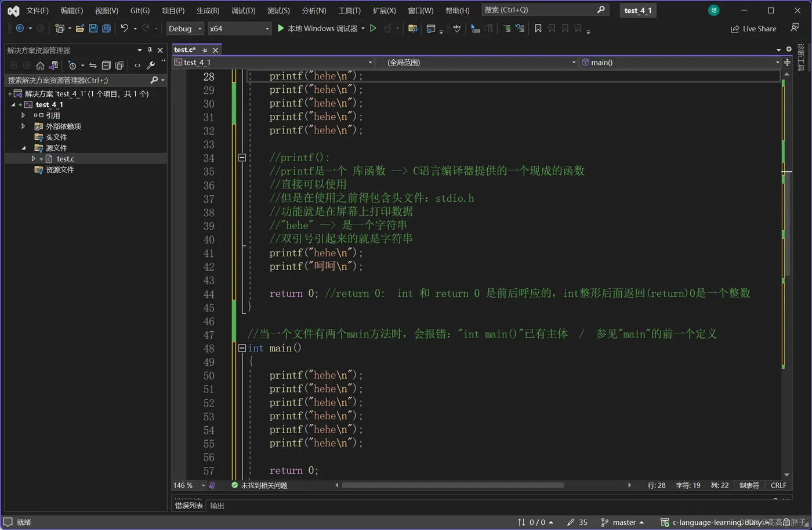Click the master branch button in status bar
This screenshot has width=812, height=530.
(622, 522)
